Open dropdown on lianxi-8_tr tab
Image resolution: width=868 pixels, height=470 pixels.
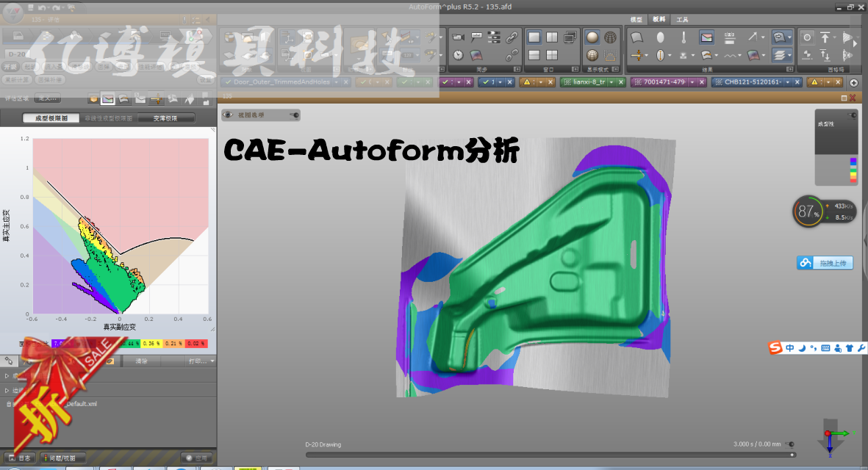tap(611, 82)
